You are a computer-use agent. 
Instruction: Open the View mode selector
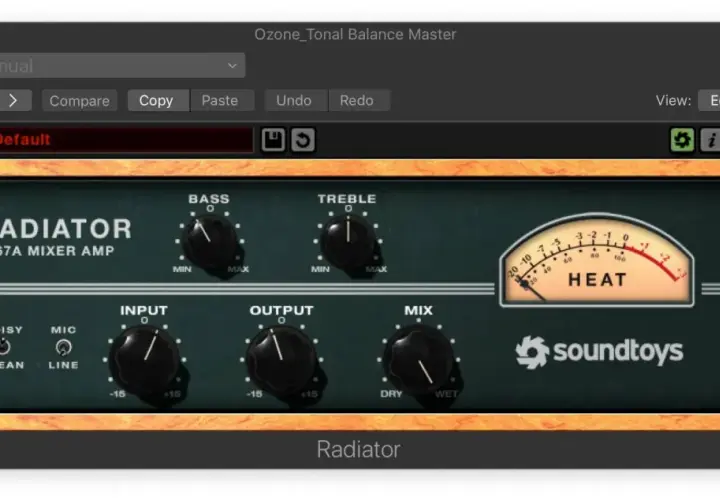(x=709, y=101)
